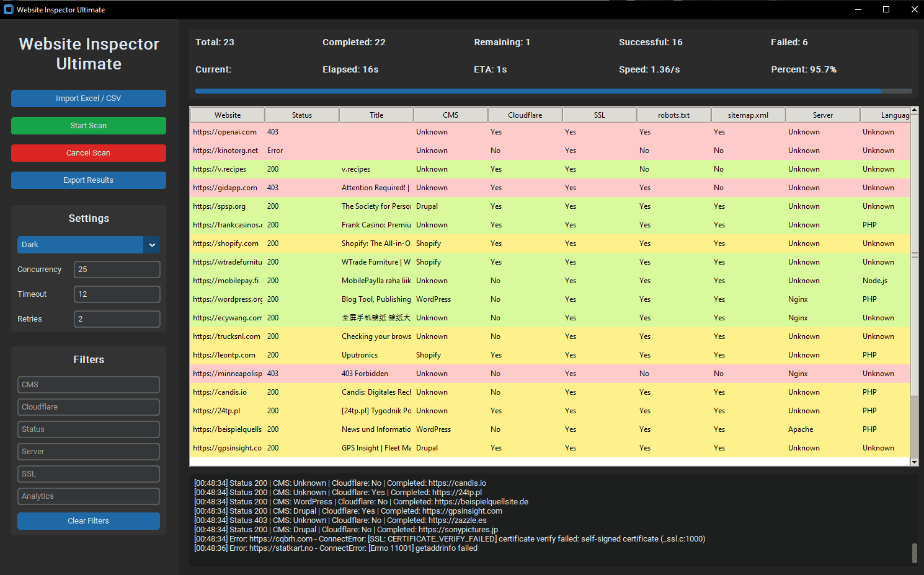Sort by the Cloudflare column header

[525, 115]
